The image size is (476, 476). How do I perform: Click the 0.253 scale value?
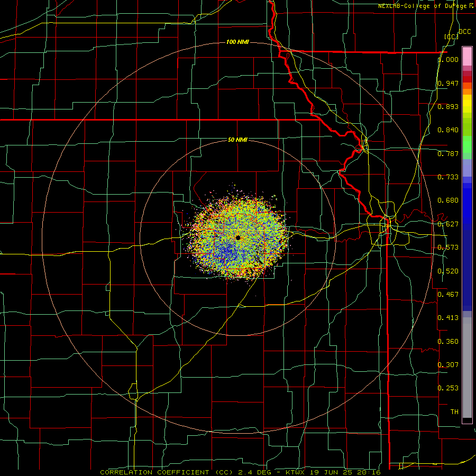click(448, 388)
